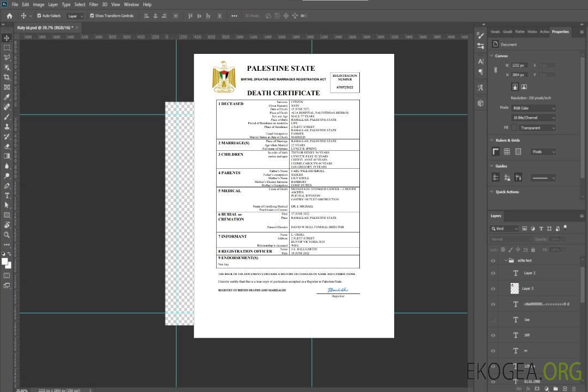Open the Fill Transparent dropdown
Image resolution: width=588 pixels, height=392 pixels.
point(537,128)
